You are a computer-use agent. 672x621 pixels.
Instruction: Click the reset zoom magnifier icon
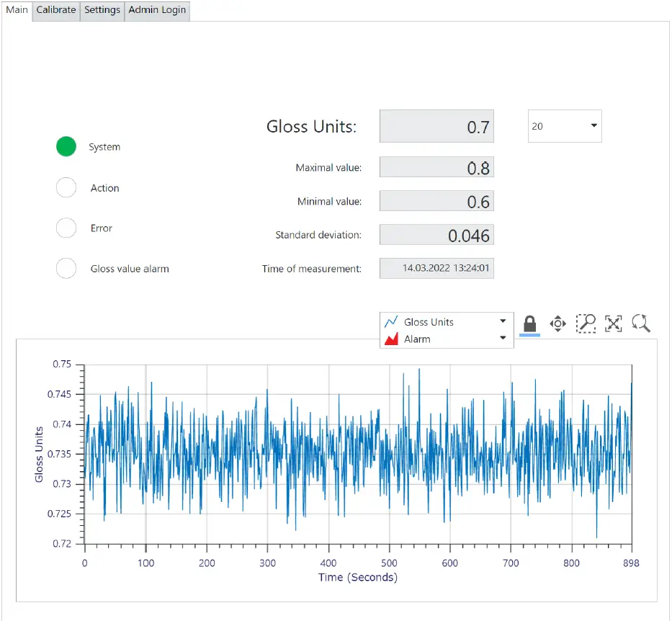(x=641, y=323)
